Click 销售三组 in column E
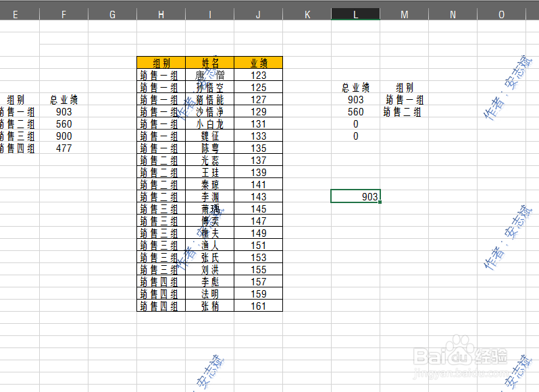The image size is (539, 392). tap(17, 136)
